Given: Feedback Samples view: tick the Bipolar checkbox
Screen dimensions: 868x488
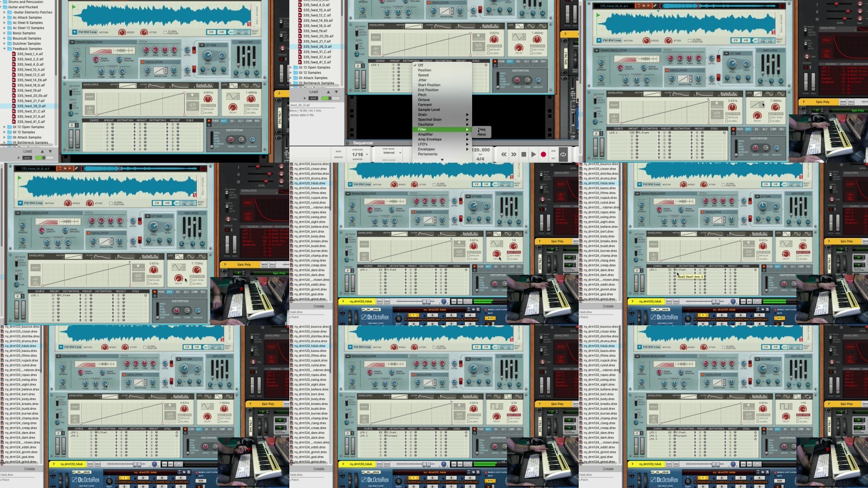Looking at the screenshot, I should point(203,110).
